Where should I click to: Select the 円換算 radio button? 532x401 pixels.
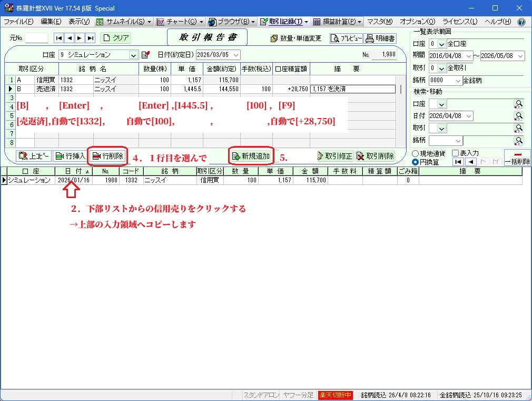tap(416, 162)
